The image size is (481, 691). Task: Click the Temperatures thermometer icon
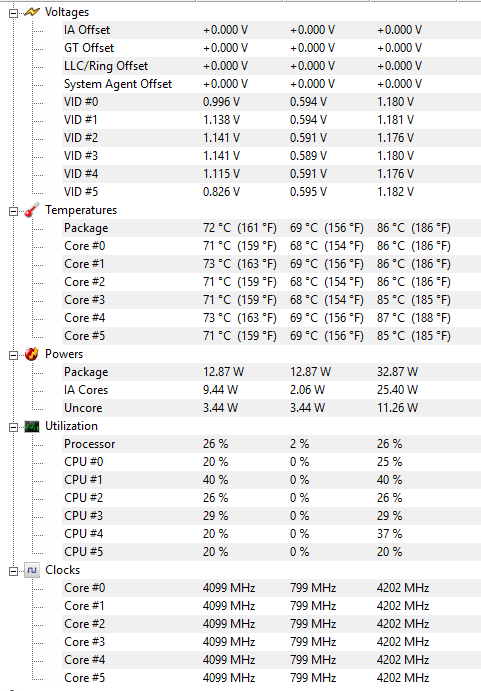tap(32, 210)
